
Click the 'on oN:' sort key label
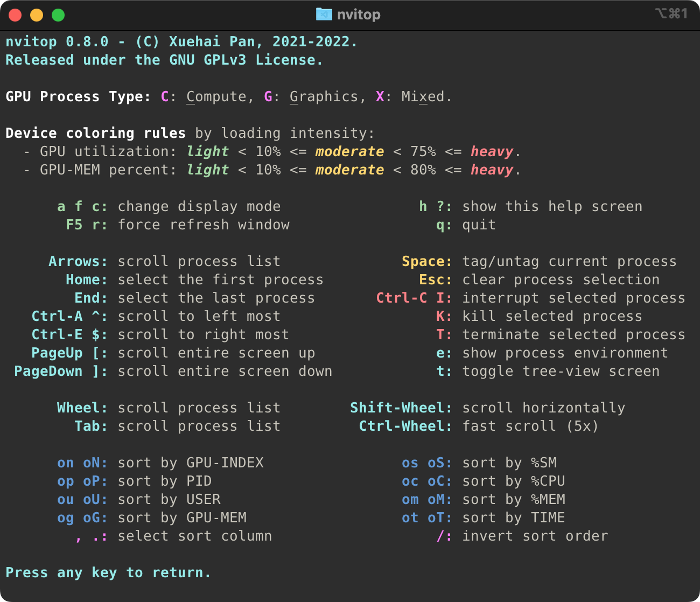tap(82, 463)
